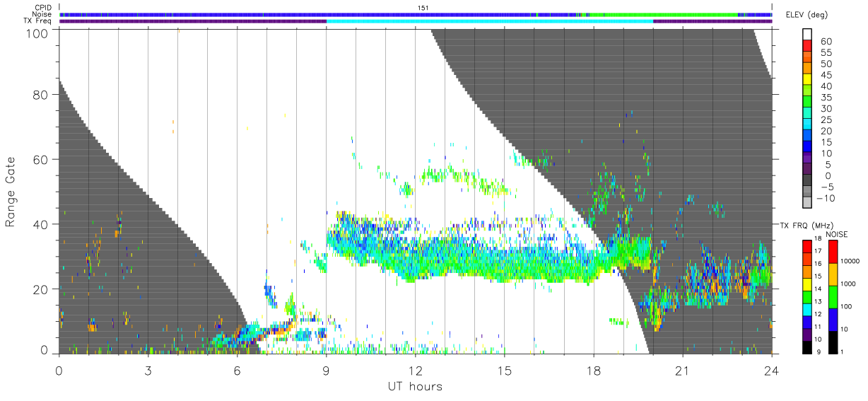Viewport: 868px width, 401px height.
Task: Select the UT hour tick label 12
Action: pyautogui.click(x=415, y=371)
